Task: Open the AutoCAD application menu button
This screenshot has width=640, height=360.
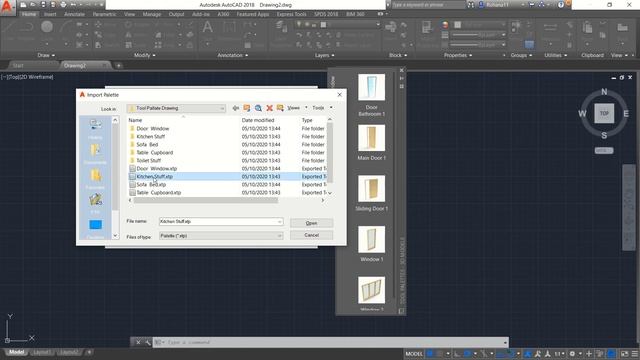Action: 7,7
